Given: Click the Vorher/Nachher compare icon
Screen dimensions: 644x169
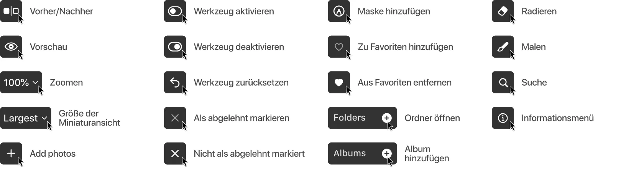Looking at the screenshot, I should 11,11.
